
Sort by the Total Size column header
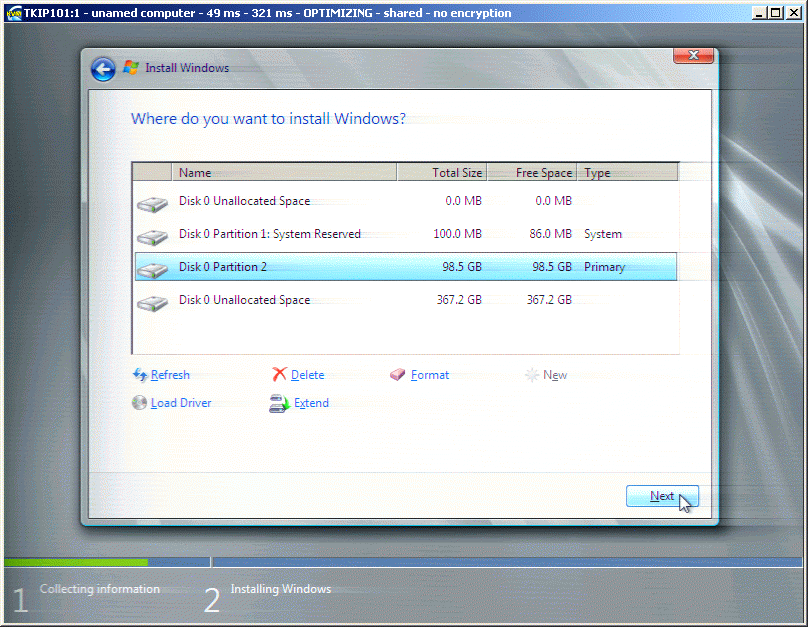point(442,173)
